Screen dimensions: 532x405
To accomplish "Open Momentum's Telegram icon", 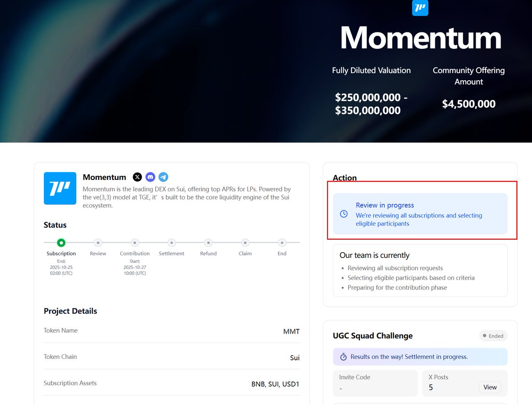I will point(164,177).
